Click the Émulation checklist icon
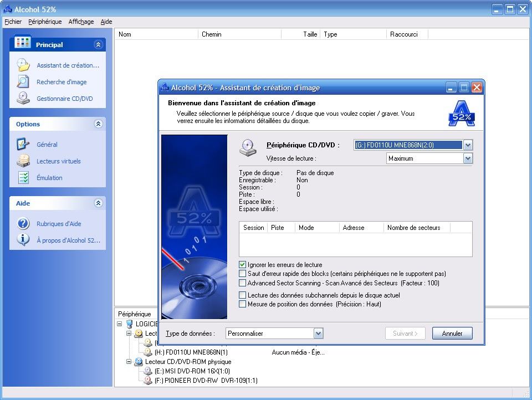The width and height of the screenshot is (532, 400). point(23,178)
